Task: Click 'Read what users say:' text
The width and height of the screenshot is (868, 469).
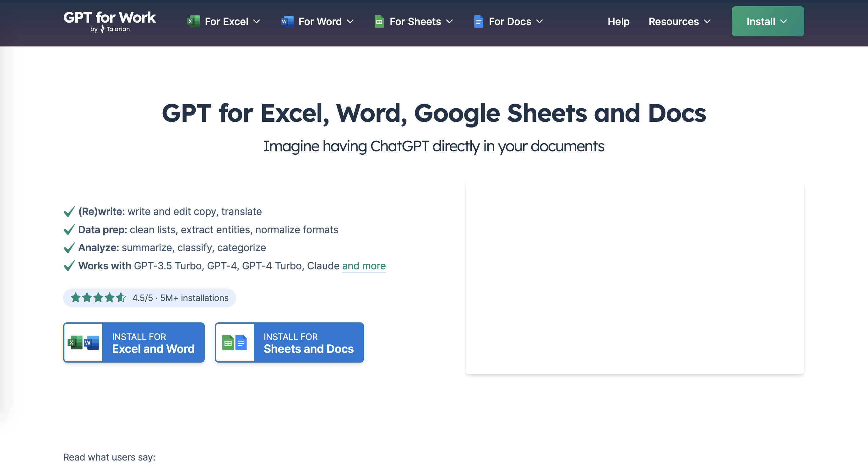Action: coord(109,457)
